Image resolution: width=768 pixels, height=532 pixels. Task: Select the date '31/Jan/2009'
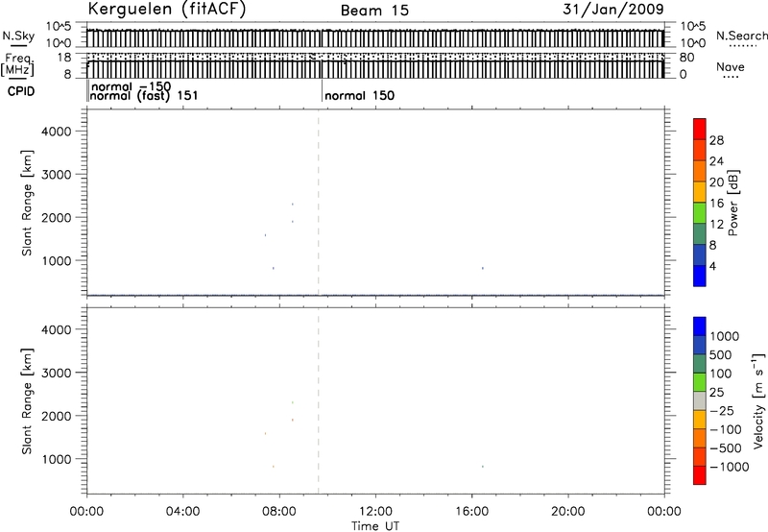click(x=613, y=9)
